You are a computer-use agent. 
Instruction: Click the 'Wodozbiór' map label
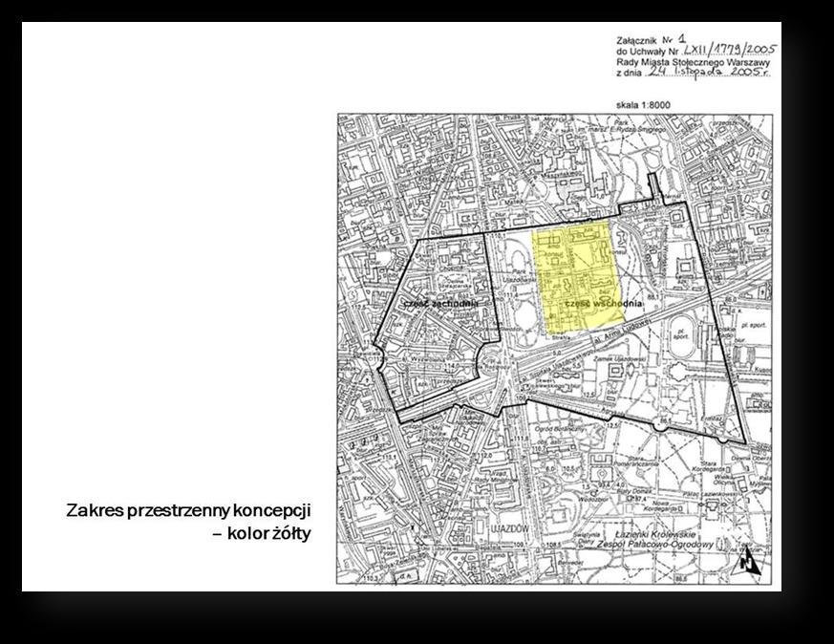(x=591, y=500)
